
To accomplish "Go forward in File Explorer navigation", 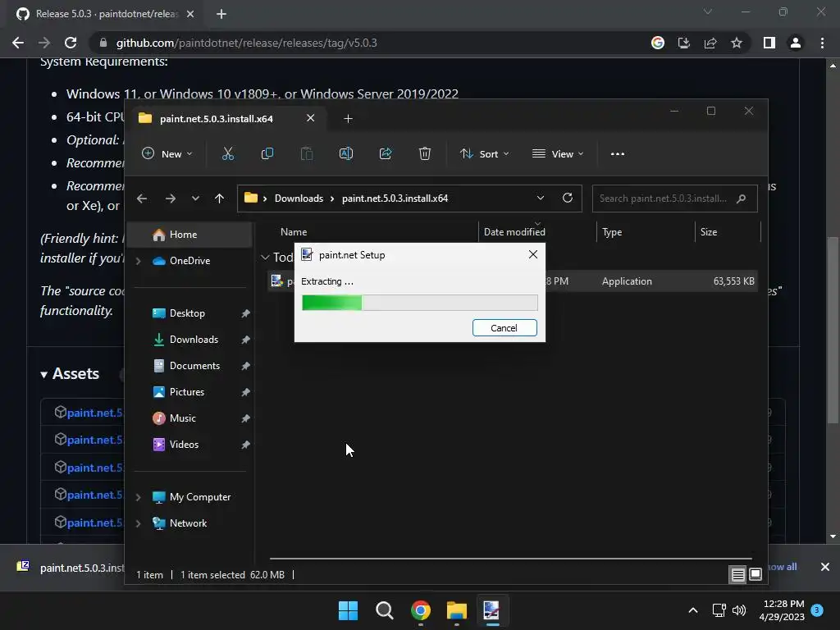I will pyautogui.click(x=171, y=199).
